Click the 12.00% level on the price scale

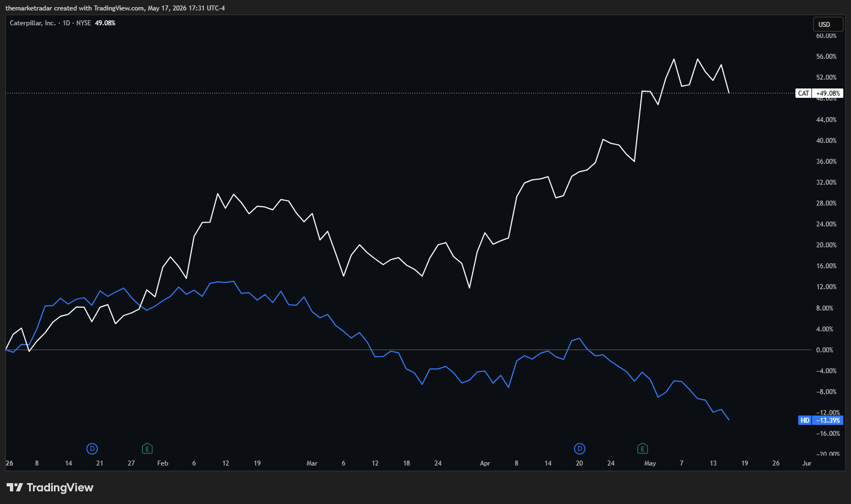tap(826, 287)
